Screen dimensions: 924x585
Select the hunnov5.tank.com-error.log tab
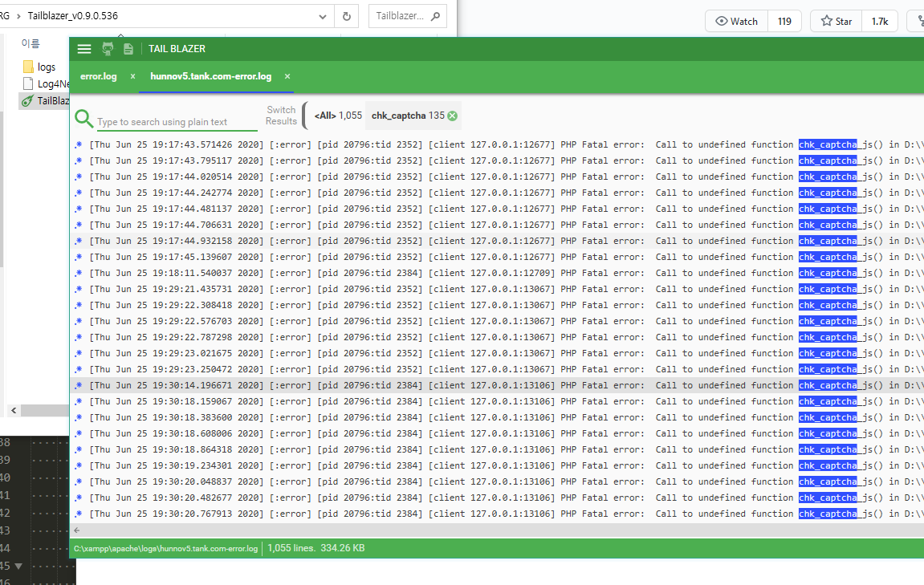[210, 76]
